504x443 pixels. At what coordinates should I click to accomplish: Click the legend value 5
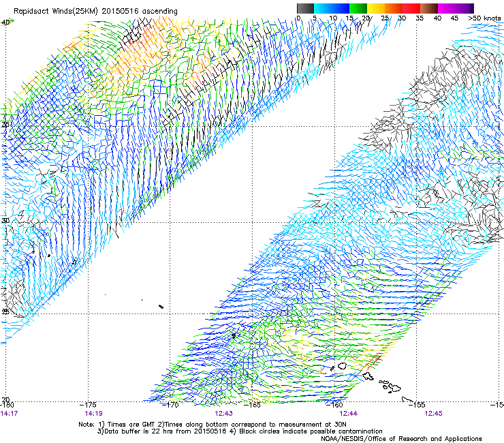[315, 18]
